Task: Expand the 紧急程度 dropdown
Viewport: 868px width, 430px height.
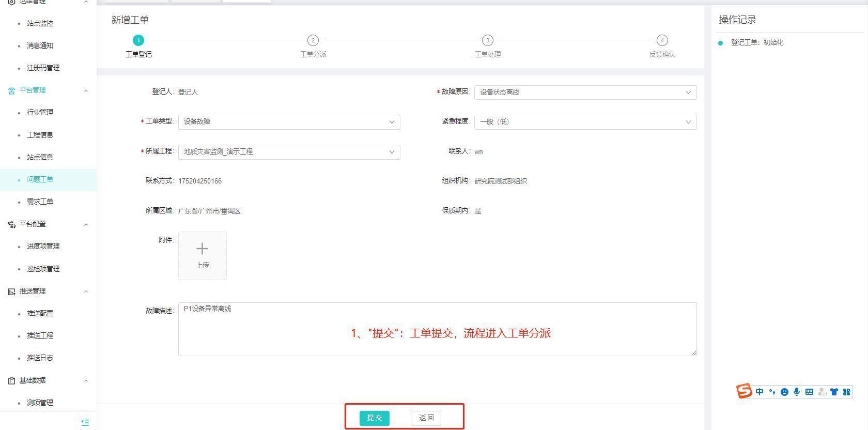Action: (585, 122)
